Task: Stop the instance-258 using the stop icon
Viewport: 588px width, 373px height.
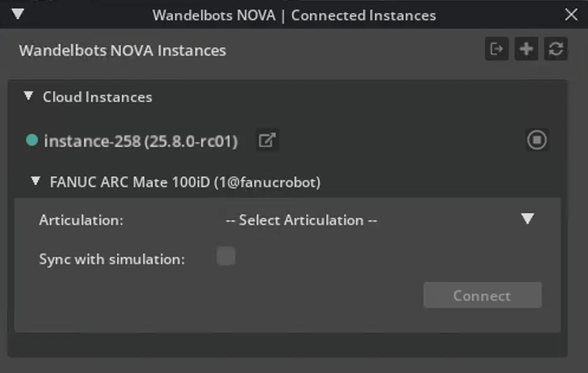Action: pyautogui.click(x=536, y=140)
